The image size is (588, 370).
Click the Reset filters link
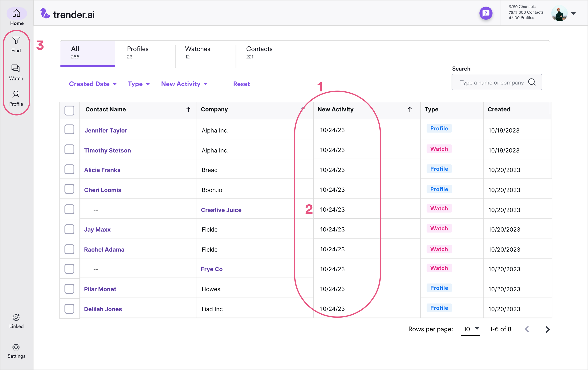pos(241,84)
